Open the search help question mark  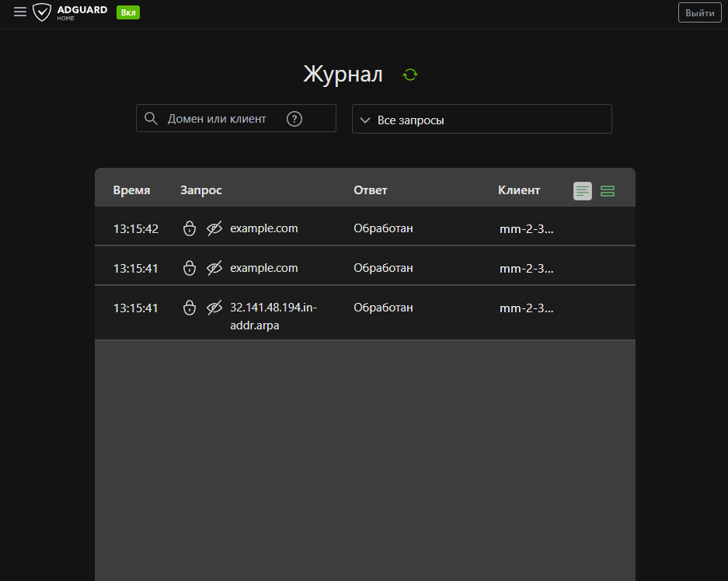click(294, 119)
